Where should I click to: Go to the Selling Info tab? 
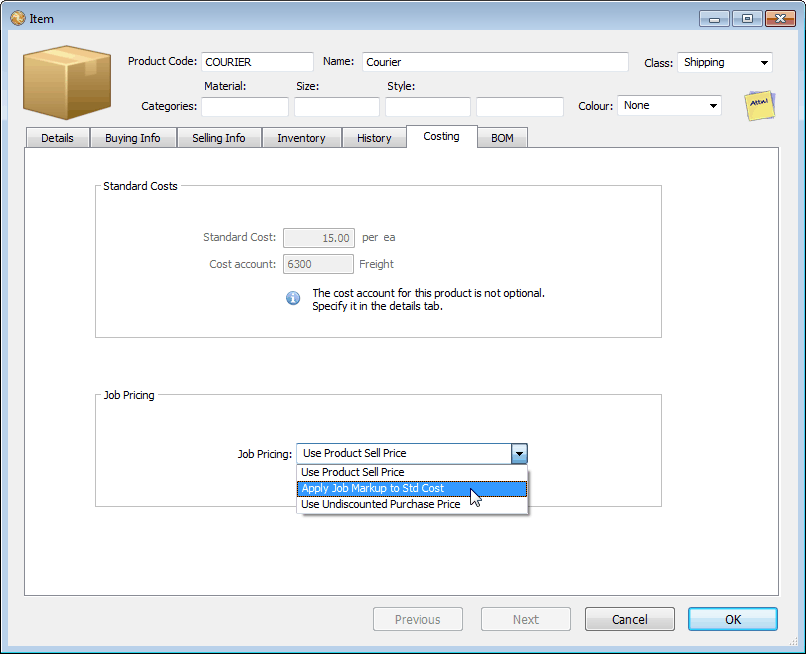point(219,138)
